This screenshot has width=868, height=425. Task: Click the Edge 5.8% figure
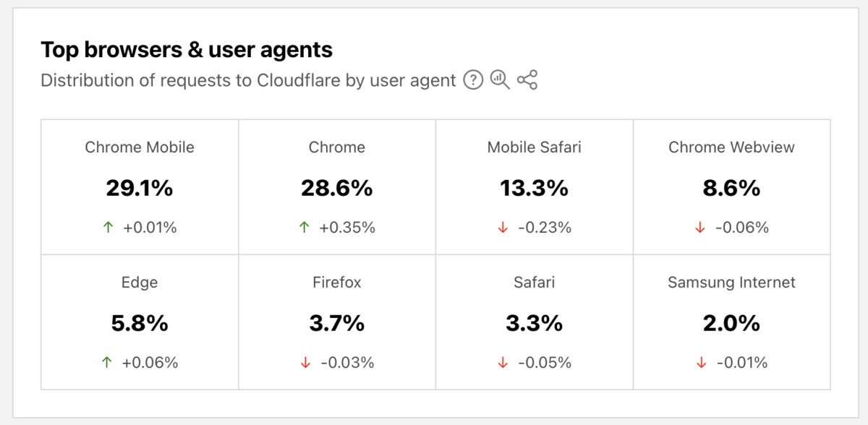point(140,324)
